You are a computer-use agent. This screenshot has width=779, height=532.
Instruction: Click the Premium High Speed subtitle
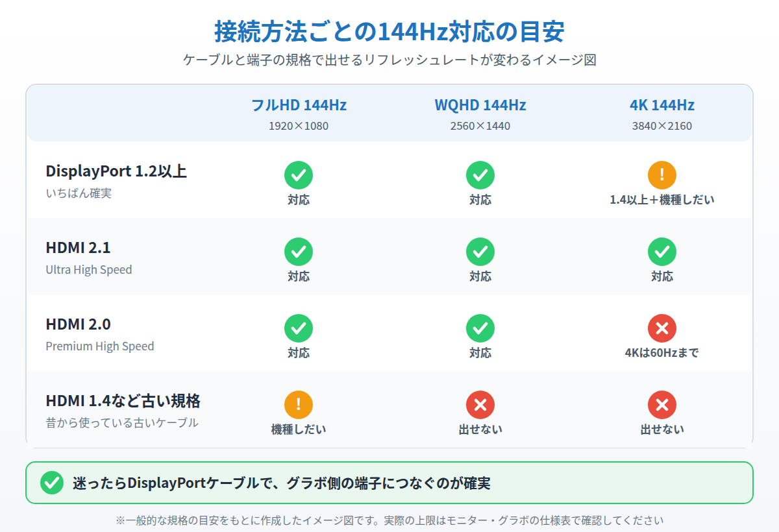[100, 346]
